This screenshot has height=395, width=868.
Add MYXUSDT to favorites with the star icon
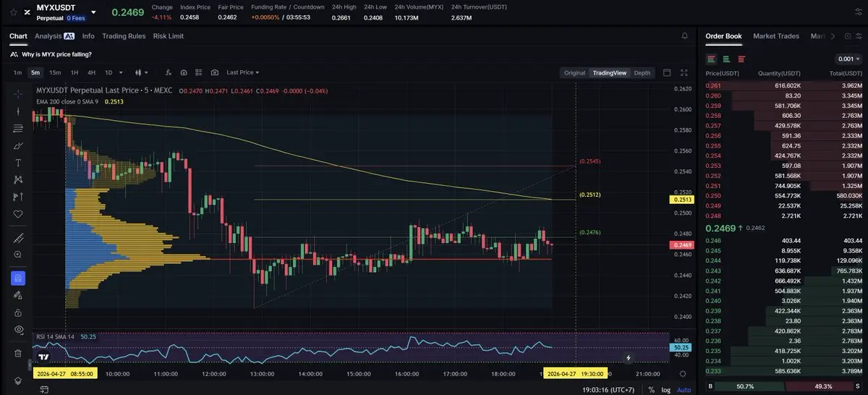click(x=12, y=12)
